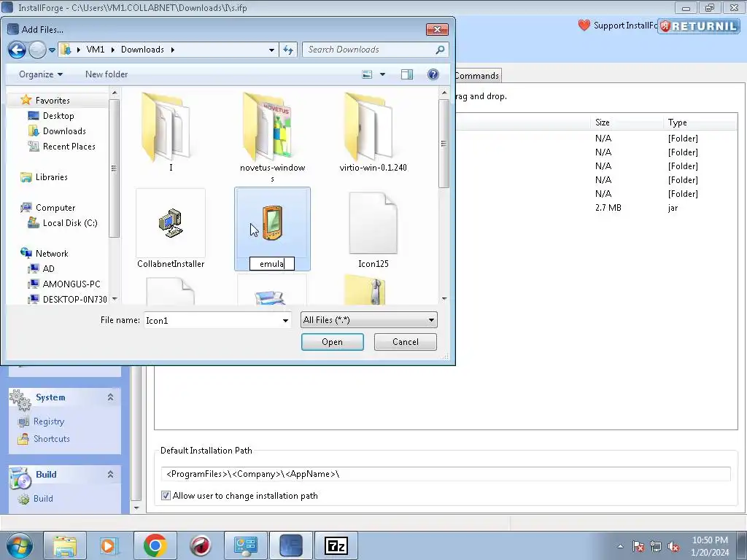747x560 pixels.
Task: Select the novetus-windows folder
Action: (273, 136)
